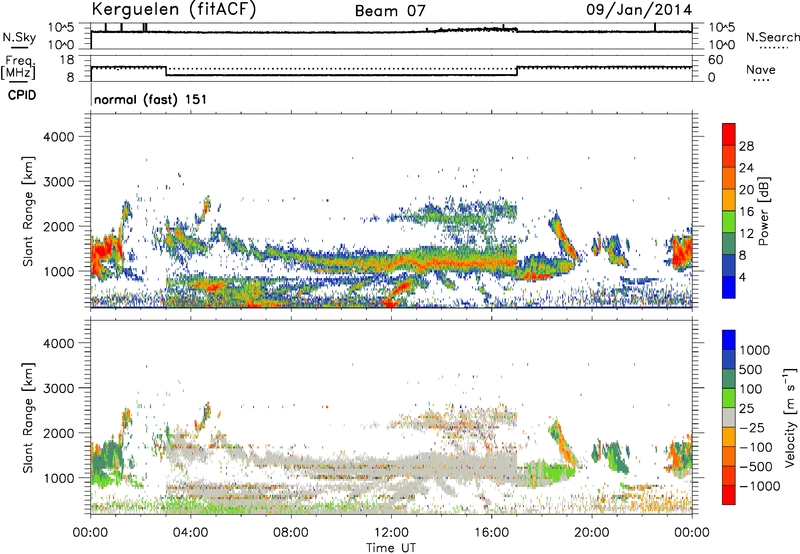Click the velocity colorbar tick label '-1000'
Image resolution: width=800 pixels, height=554 pixels.
[x=760, y=486]
